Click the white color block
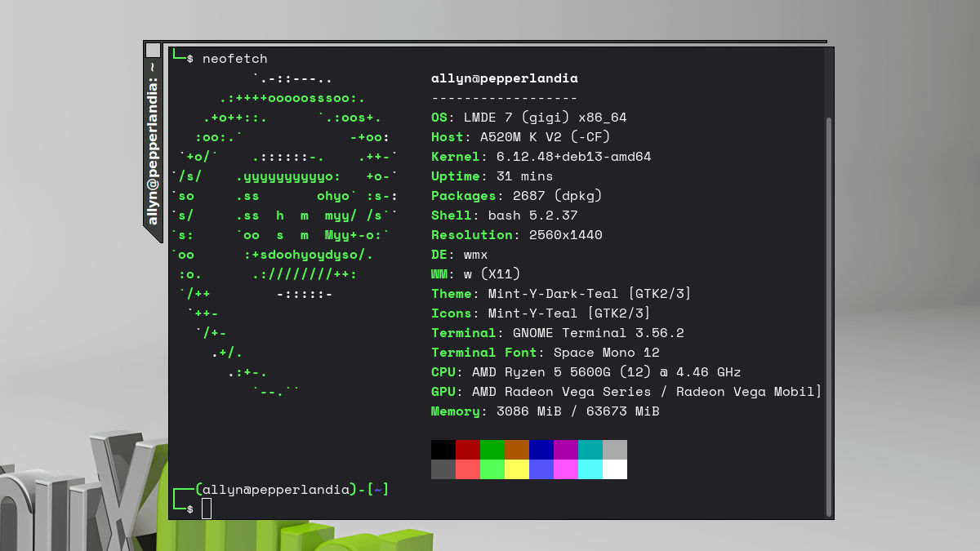The width and height of the screenshot is (980, 551). pyautogui.click(x=615, y=469)
